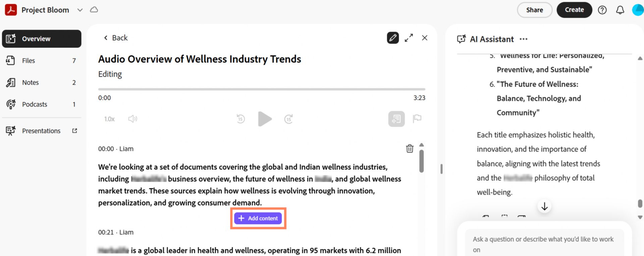Delete the 00:00 Liam transcript segment
The height and width of the screenshot is (256, 644).
[x=410, y=148]
